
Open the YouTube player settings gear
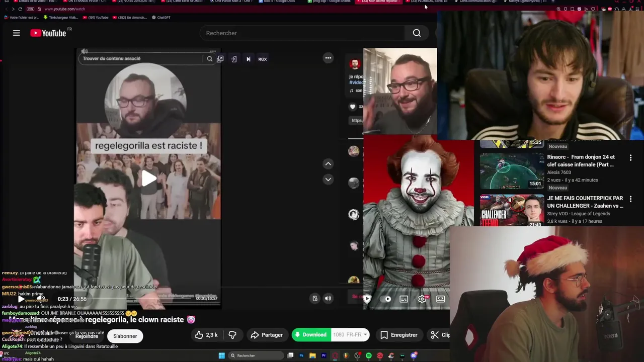[x=422, y=299]
